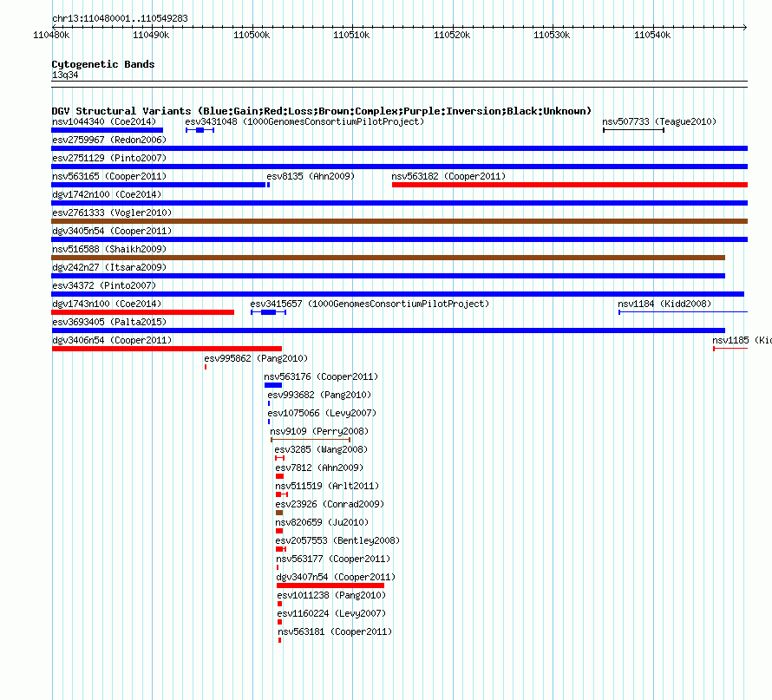
Task: Click the Cytogenetic Bands track title
Action: [103, 64]
